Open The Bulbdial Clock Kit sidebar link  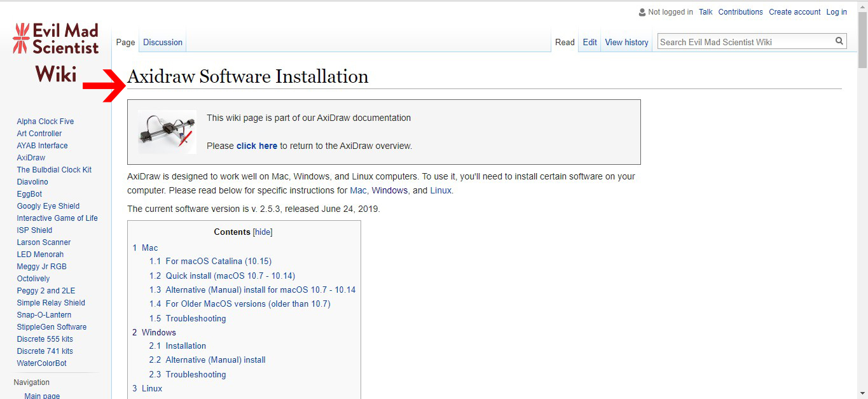click(54, 170)
